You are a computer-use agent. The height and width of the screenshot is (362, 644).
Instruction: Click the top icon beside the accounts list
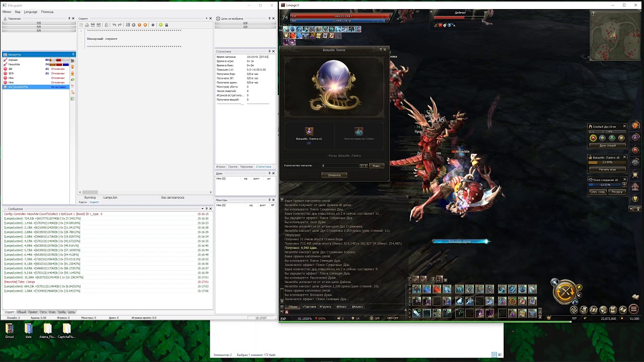point(72,61)
